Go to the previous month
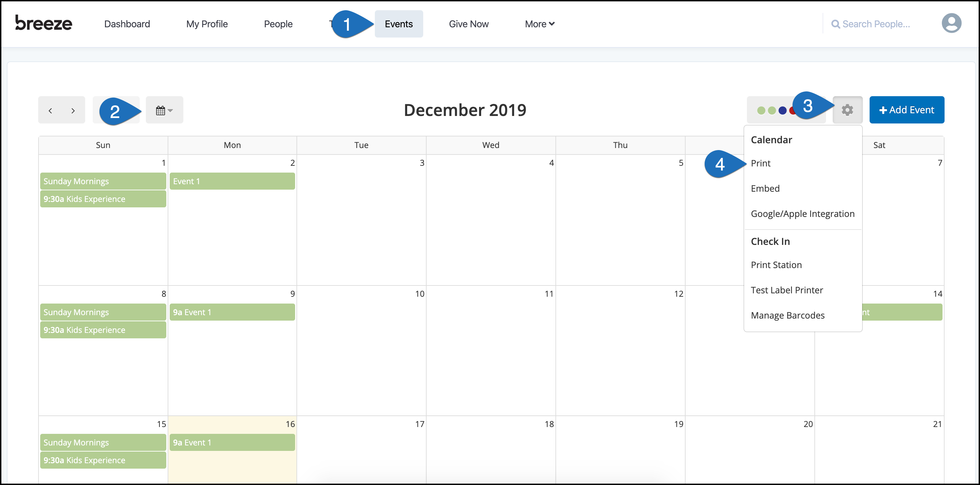980x485 pixels. 50,111
